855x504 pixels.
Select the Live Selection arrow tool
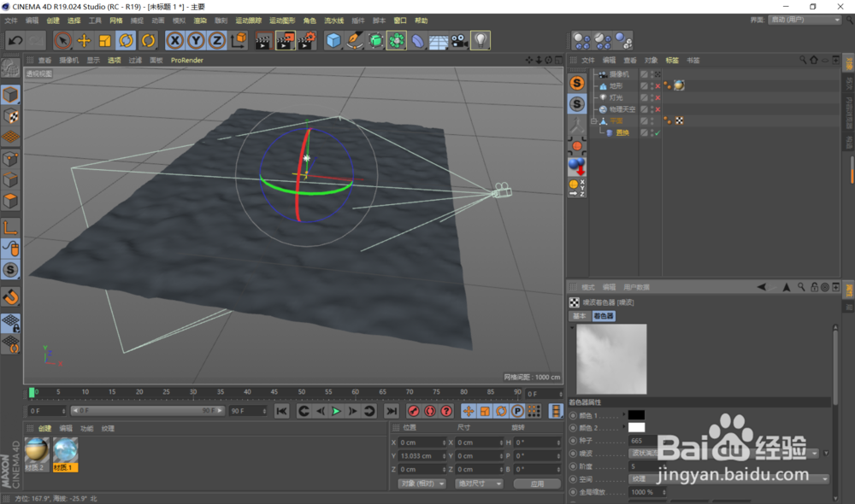[x=62, y=40]
